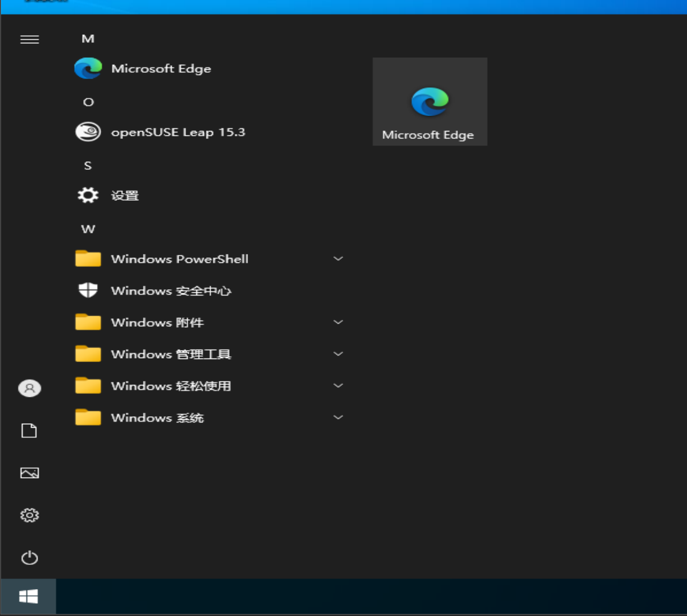Jump using the letter O header

click(x=88, y=102)
